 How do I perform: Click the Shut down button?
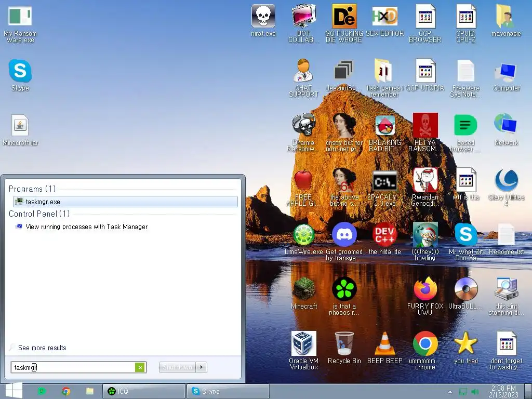178,367
